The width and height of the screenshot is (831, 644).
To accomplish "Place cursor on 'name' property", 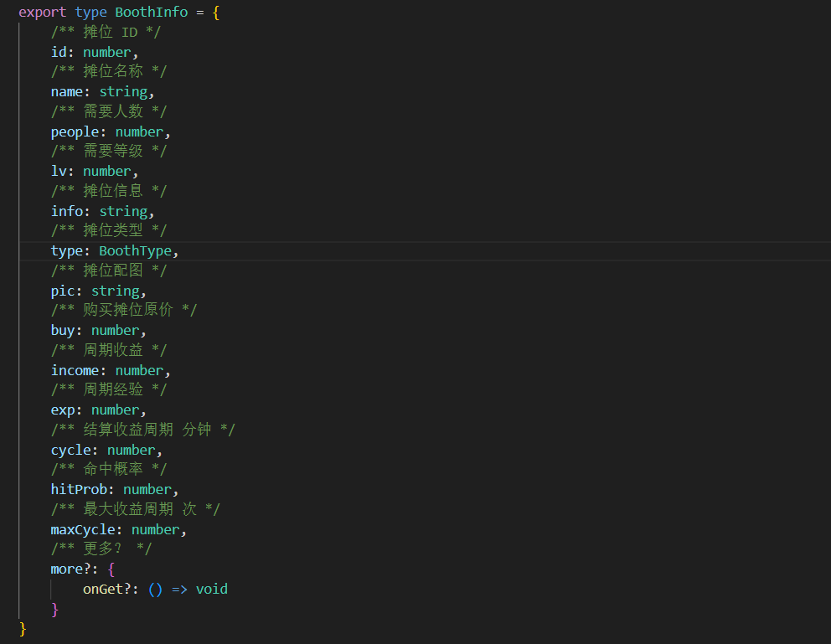I will (x=67, y=91).
